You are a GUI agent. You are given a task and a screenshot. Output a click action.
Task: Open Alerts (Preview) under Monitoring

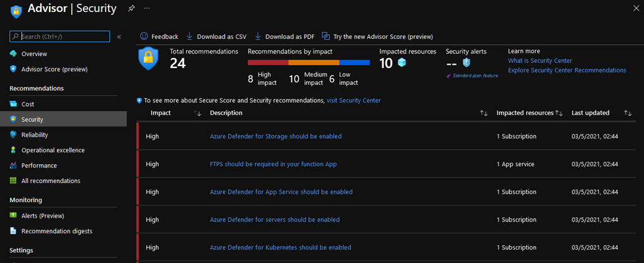coord(43,216)
